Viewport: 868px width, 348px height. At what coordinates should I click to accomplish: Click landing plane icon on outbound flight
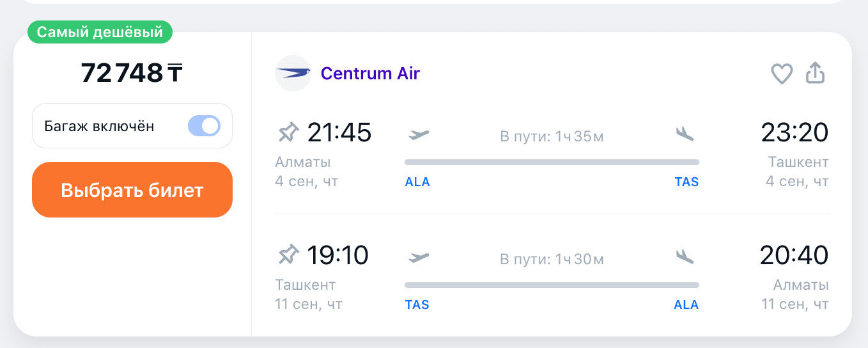coord(685,134)
